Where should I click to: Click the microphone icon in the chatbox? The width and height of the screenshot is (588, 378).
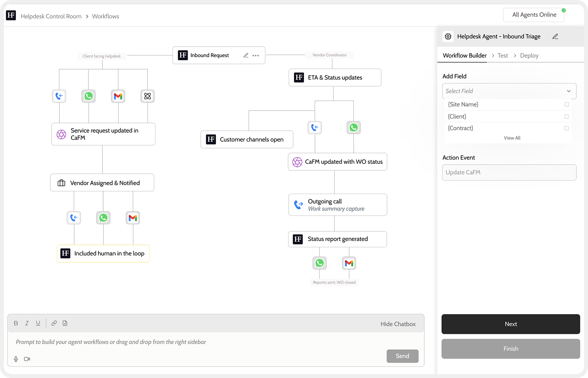coord(16,359)
